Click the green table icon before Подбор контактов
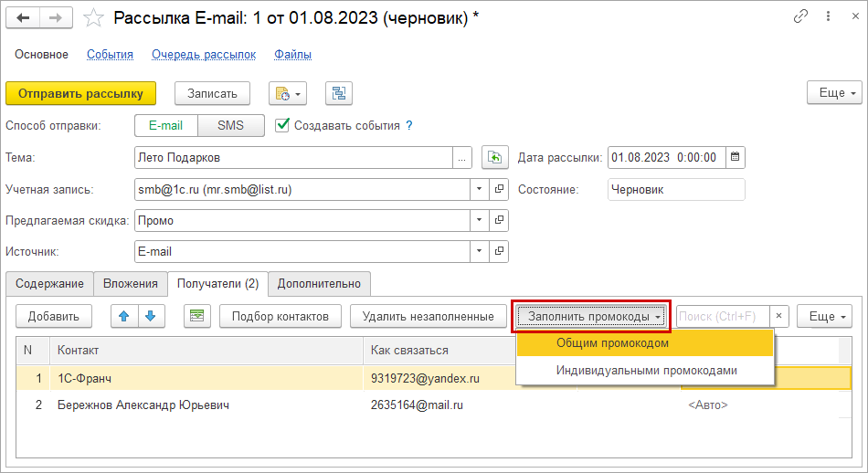This screenshot has height=473, width=868. coord(196,316)
